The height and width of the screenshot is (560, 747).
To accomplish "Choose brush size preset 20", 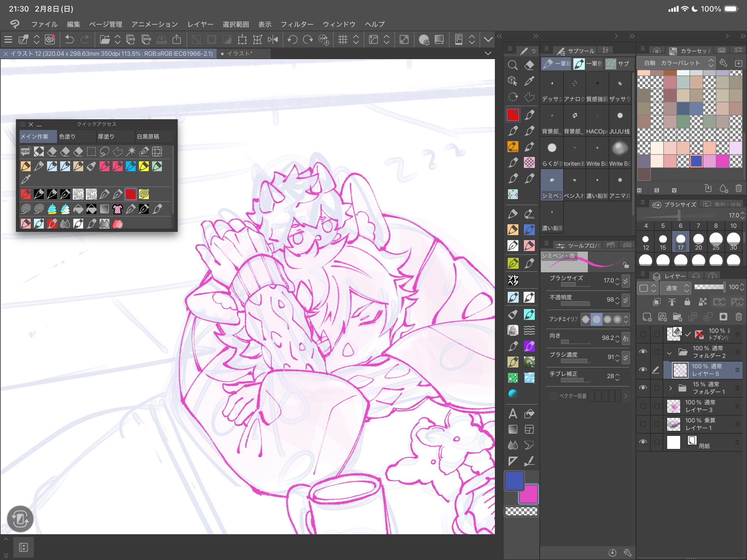I will [x=698, y=241].
